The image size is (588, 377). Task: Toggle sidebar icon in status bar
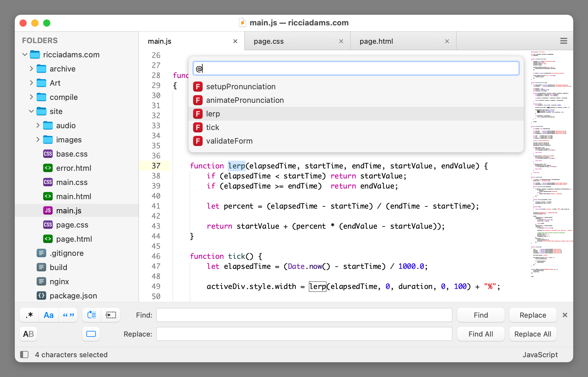[24, 355]
